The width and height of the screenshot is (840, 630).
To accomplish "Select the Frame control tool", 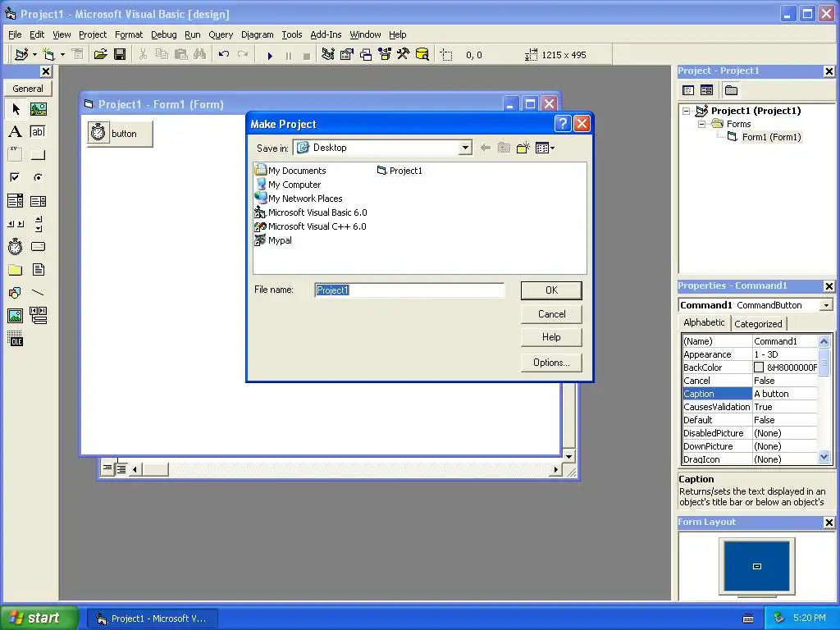I will pos(16,155).
